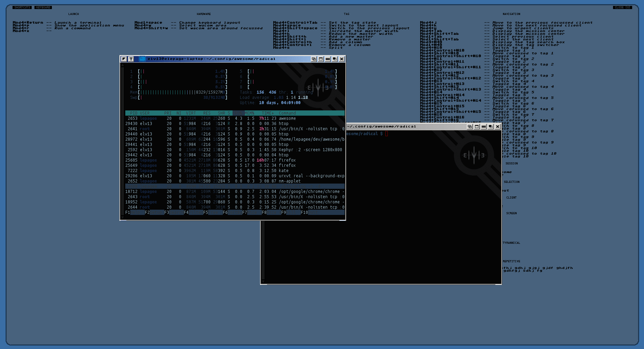
Task: Click the three vertical bars icon in htop titlebar
Action: pos(328,59)
